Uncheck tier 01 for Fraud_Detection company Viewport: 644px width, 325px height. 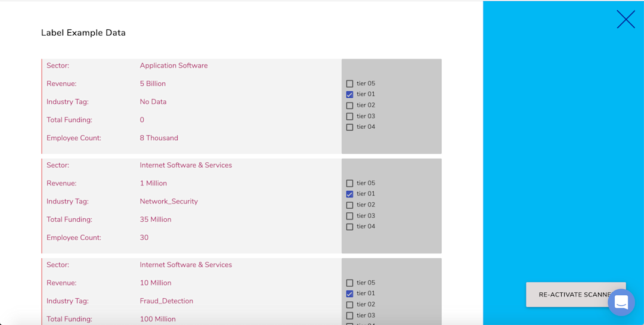[349, 294]
